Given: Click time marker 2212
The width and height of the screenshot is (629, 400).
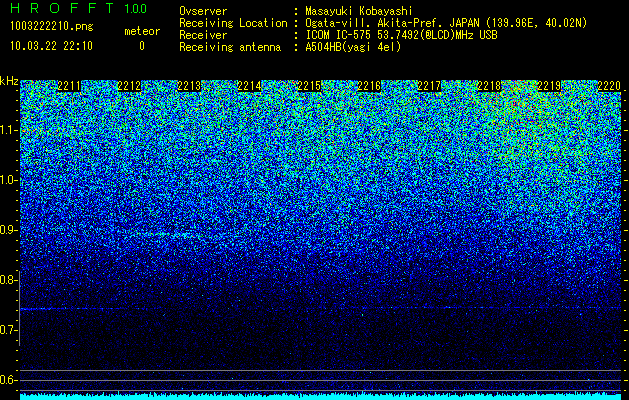Looking at the screenshot, I should tap(129, 86).
